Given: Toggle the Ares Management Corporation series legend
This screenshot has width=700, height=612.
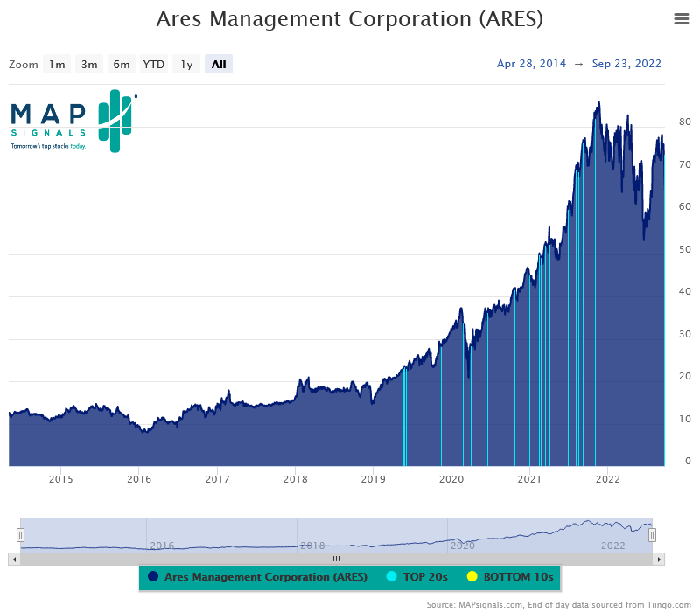Looking at the screenshot, I should click(257, 577).
